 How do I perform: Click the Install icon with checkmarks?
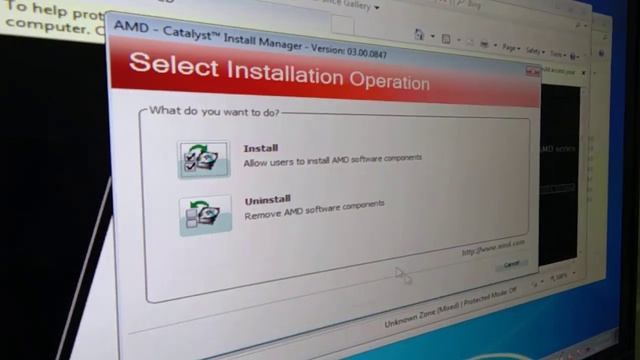point(204,159)
